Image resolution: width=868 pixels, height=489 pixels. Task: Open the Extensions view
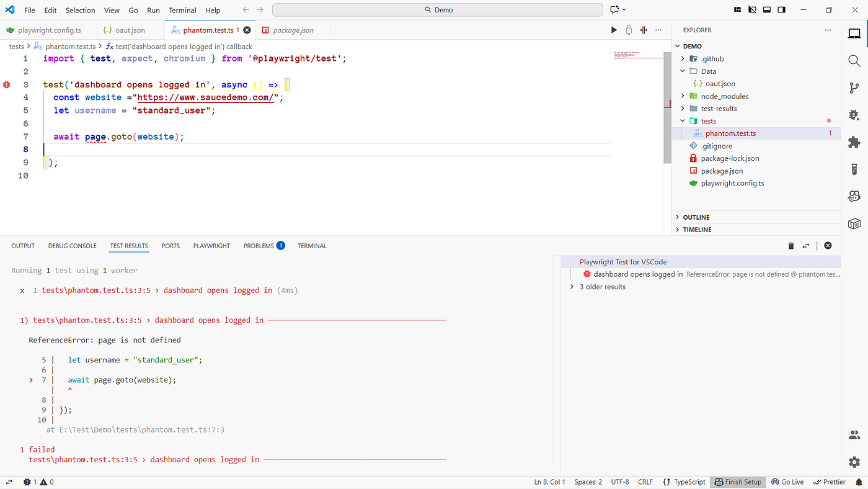tap(854, 141)
